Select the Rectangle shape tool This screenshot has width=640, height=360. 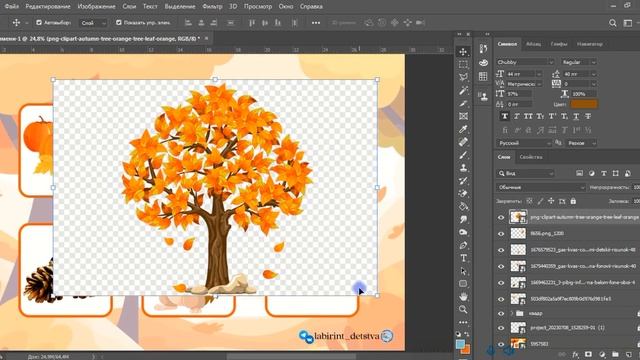pos(463,284)
